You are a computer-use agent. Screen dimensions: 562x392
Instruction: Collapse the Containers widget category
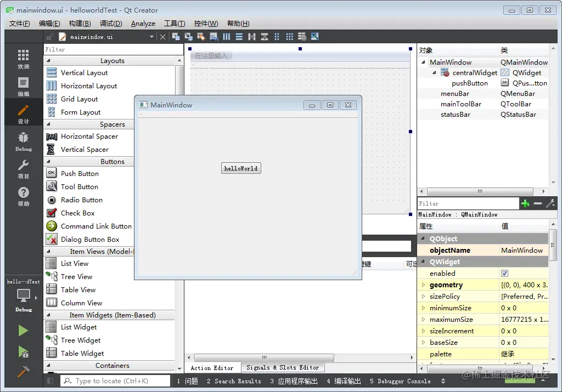click(x=48, y=366)
